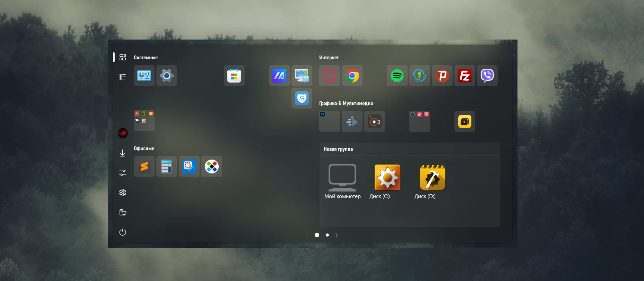Open Диск (D:) shortcut
This screenshot has height=281, width=644.
[432, 181]
